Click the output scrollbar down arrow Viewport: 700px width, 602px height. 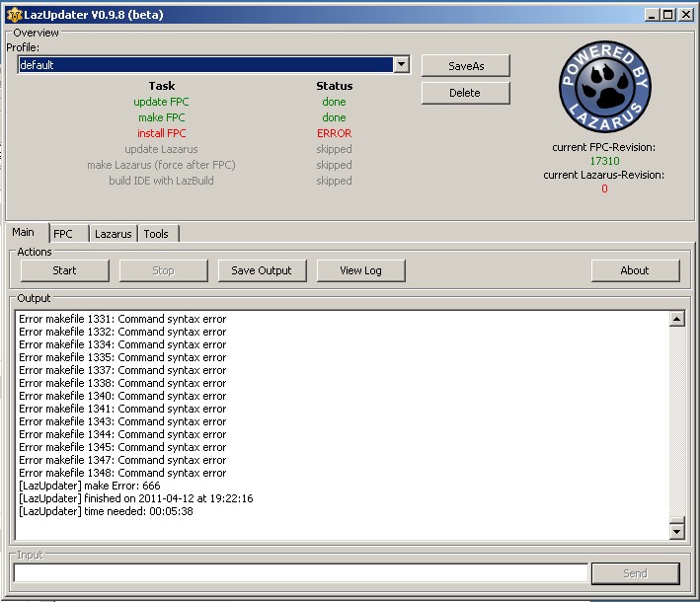(677, 532)
